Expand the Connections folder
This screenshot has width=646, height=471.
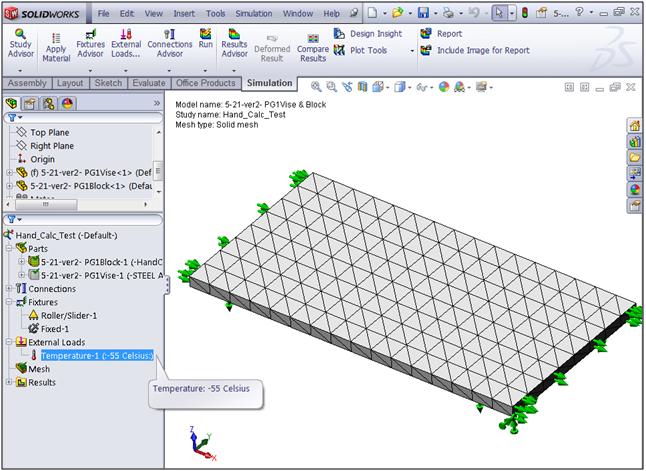[9, 288]
